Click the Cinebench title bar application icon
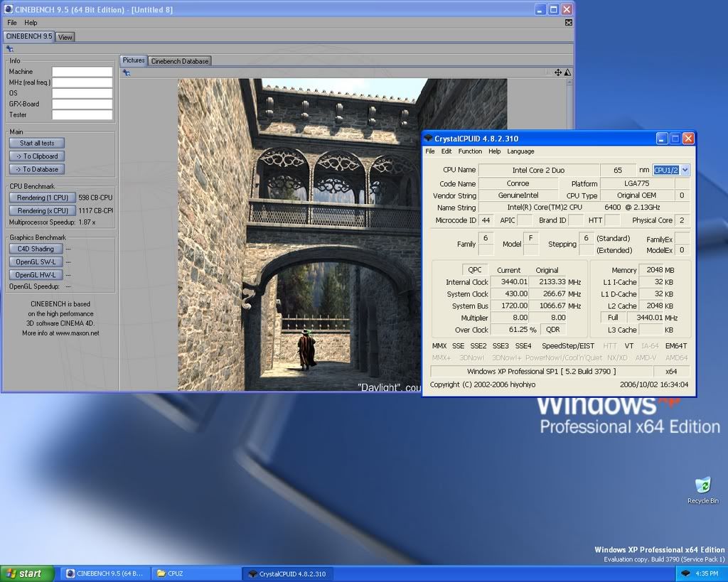Image resolution: width=728 pixels, height=582 pixels. tap(9, 9)
